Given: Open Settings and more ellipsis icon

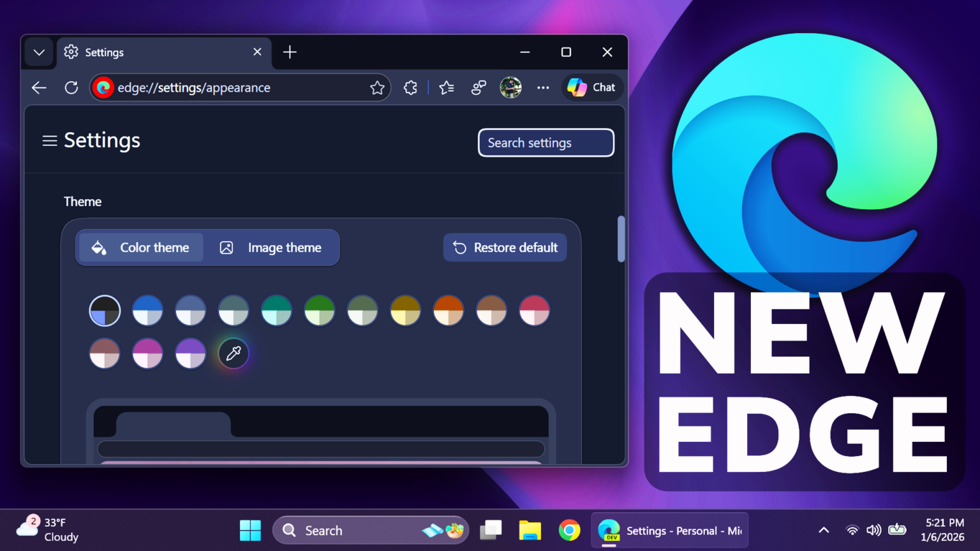Looking at the screenshot, I should point(543,87).
